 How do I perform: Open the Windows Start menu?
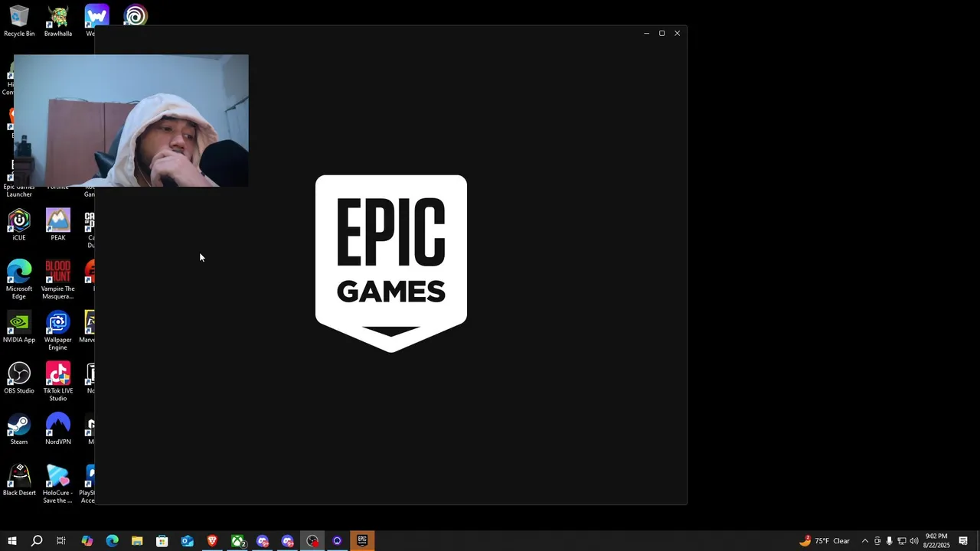[x=11, y=541]
